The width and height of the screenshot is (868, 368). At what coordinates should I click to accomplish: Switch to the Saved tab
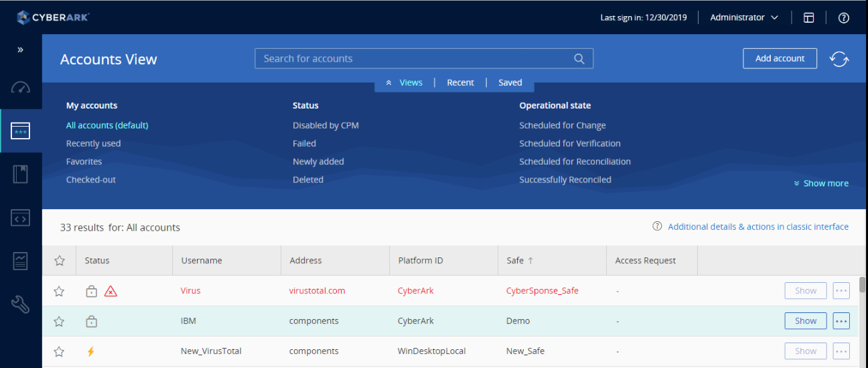[x=510, y=82]
